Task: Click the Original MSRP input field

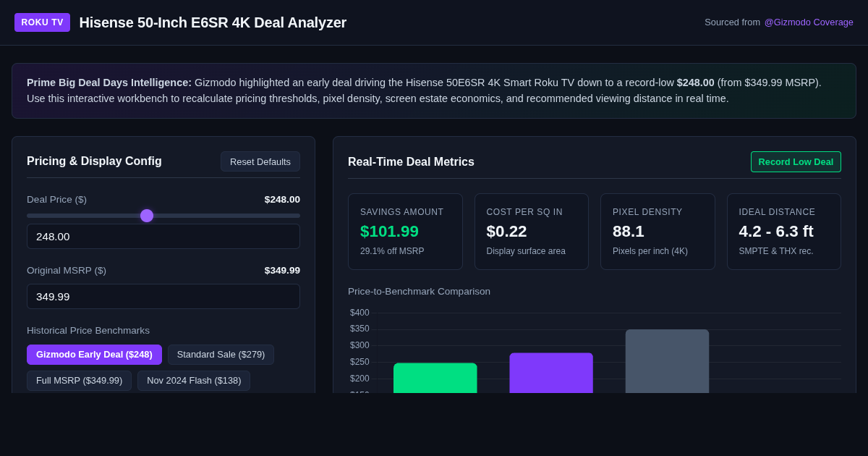Action: coord(163,296)
